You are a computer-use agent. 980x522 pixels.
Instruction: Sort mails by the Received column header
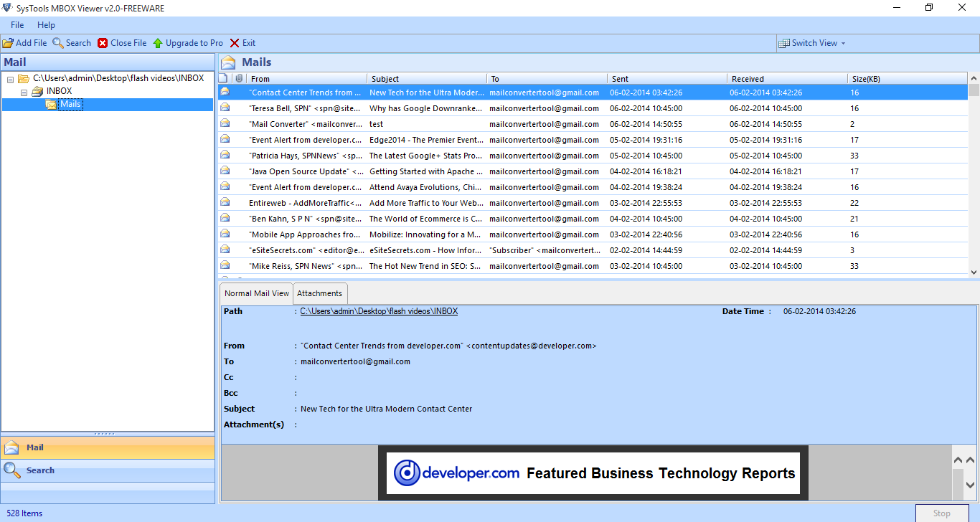click(787, 79)
